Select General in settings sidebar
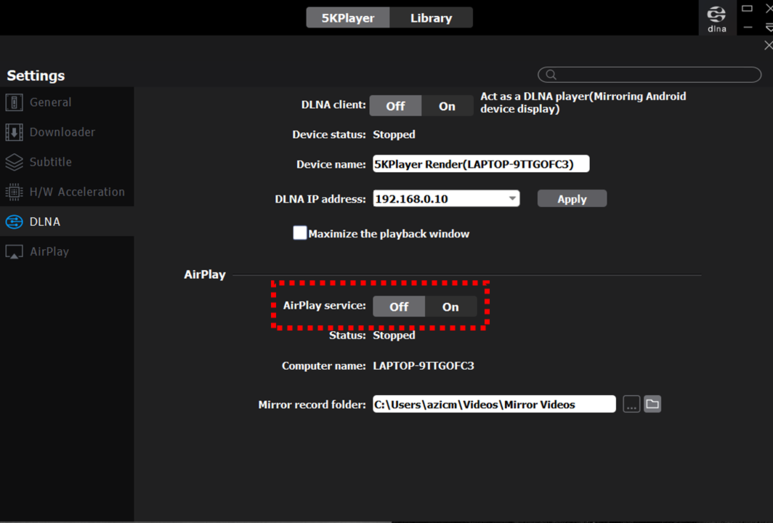 67,103
